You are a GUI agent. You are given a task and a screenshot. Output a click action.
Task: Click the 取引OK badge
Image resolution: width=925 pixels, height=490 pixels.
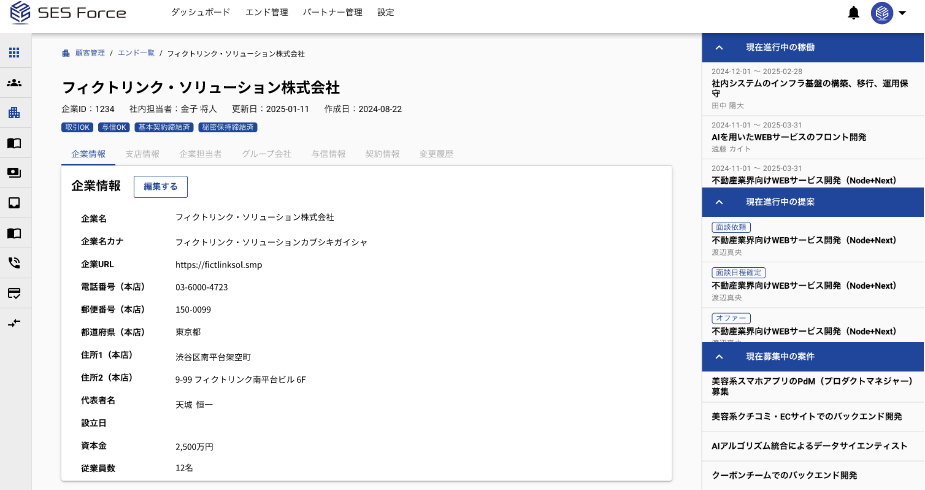(77, 127)
